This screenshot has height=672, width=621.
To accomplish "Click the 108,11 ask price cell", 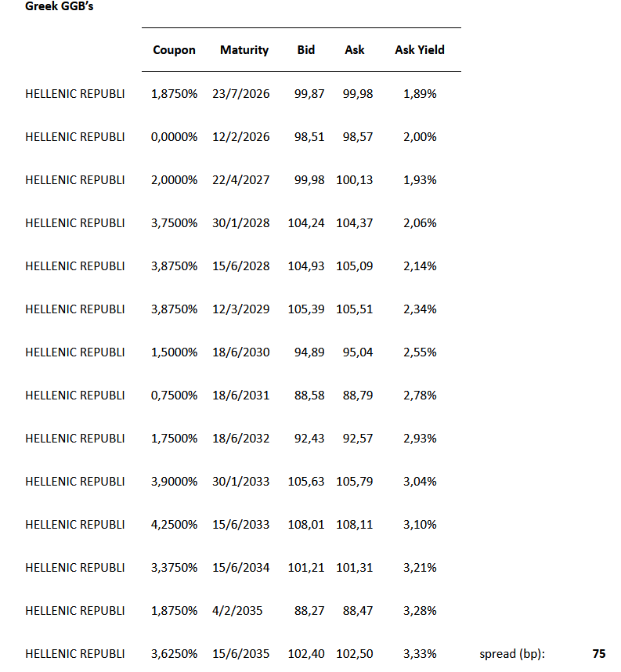I will coord(355,525).
